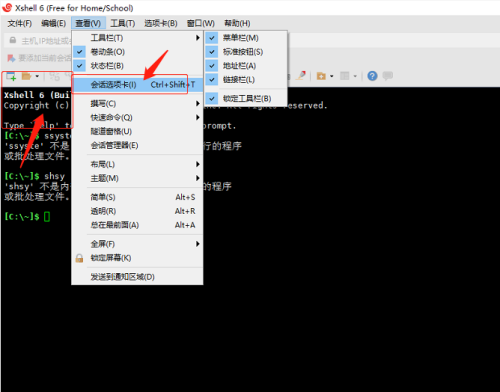
Task: Open the blue help question icon
Action: 372,76
